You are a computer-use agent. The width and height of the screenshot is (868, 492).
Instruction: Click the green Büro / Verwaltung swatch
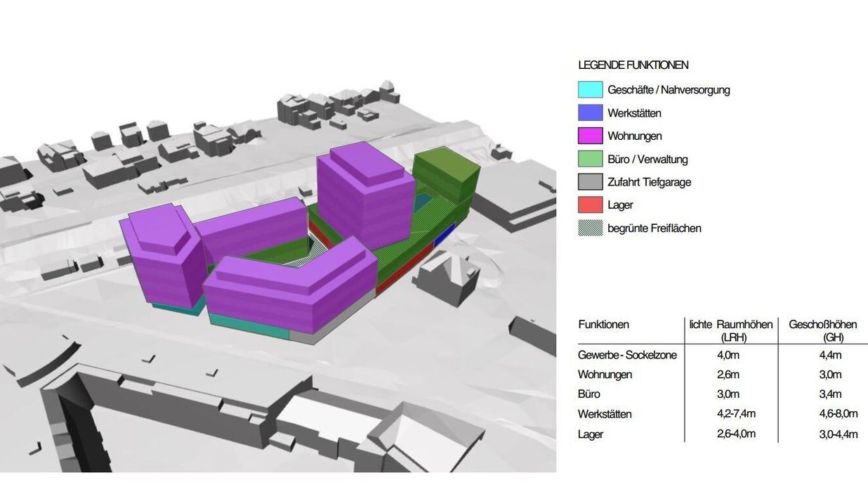590,159
